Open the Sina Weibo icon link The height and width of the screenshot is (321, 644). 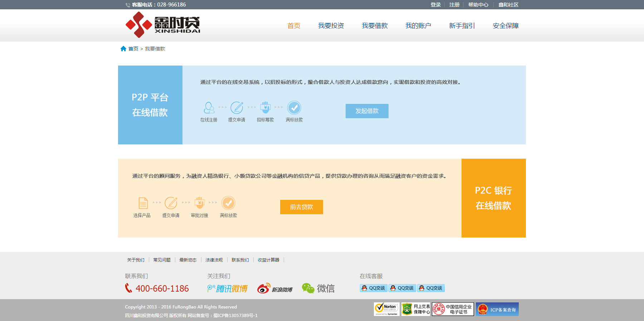(275, 288)
